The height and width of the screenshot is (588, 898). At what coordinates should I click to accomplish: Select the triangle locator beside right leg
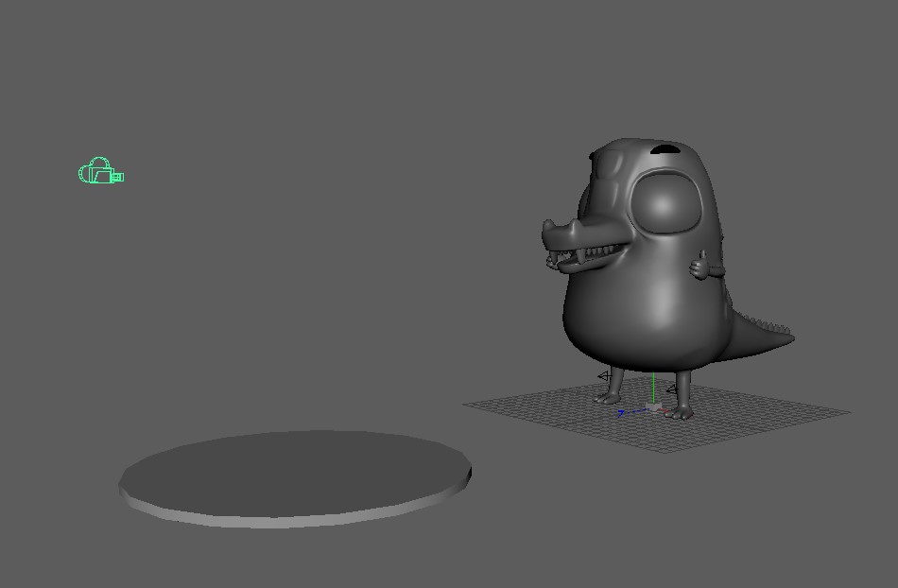point(672,389)
